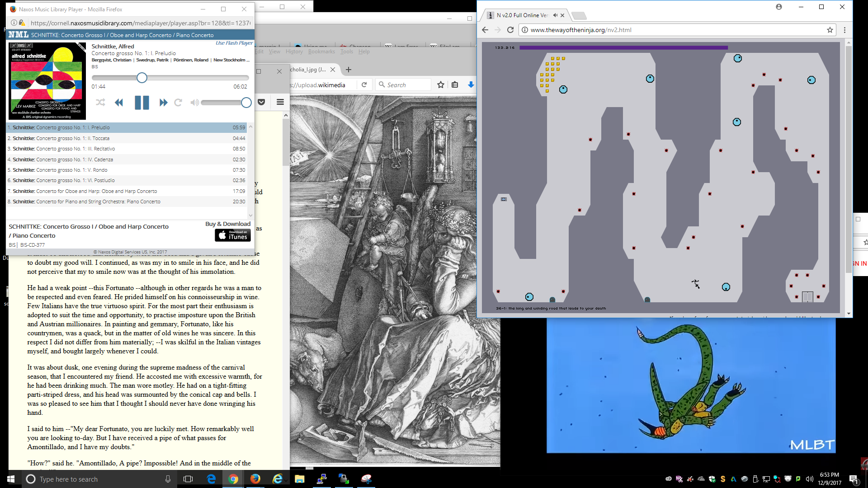Click the album cover thumbnail
Screen dimensions: 868x488
47,81
